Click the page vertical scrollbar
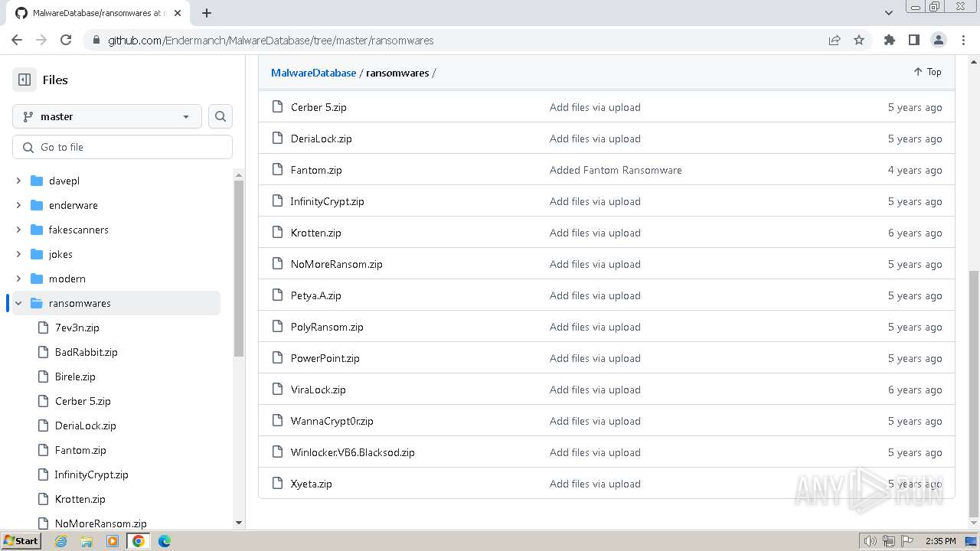 point(974,394)
